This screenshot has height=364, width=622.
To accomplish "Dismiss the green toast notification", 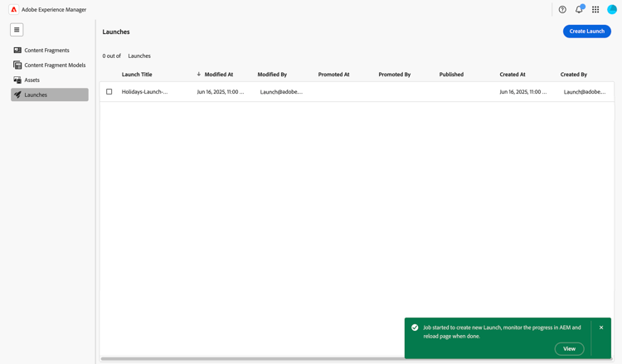I will pos(601,328).
